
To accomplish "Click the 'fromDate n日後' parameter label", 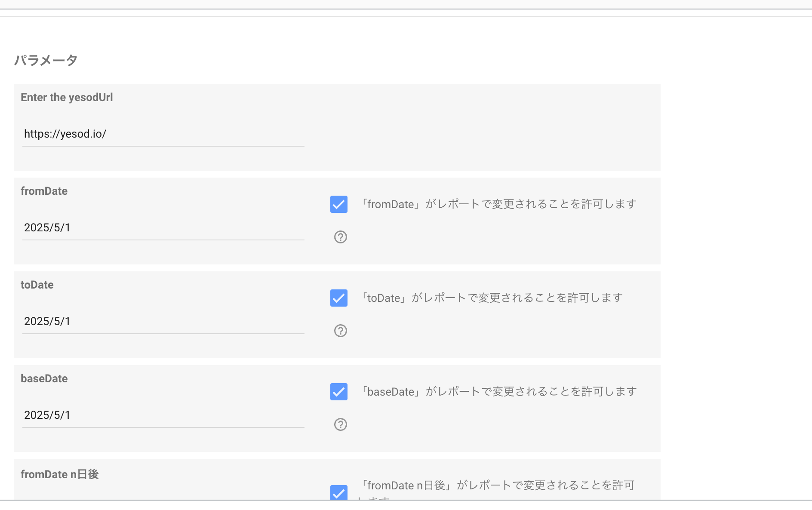I will pyautogui.click(x=60, y=474).
